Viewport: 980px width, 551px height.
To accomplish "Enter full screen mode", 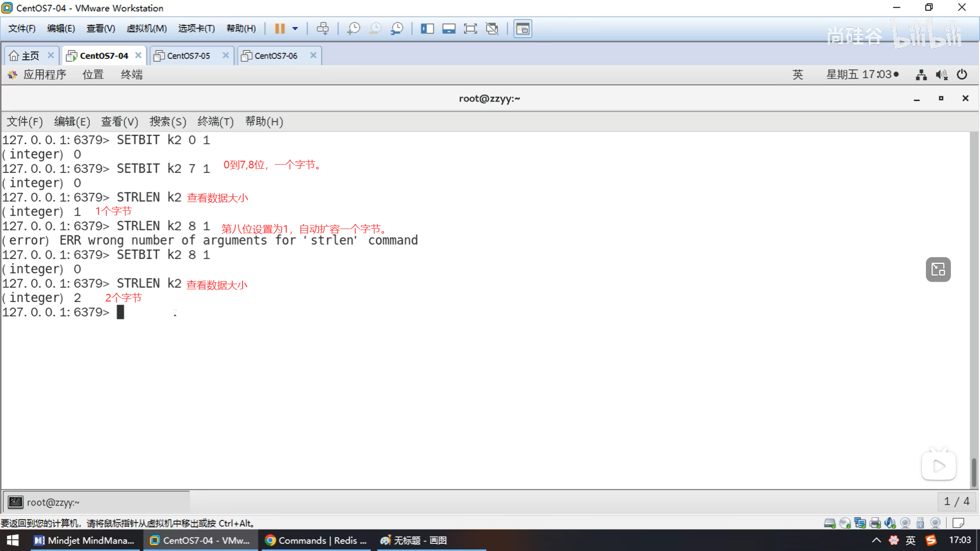I will click(x=470, y=29).
